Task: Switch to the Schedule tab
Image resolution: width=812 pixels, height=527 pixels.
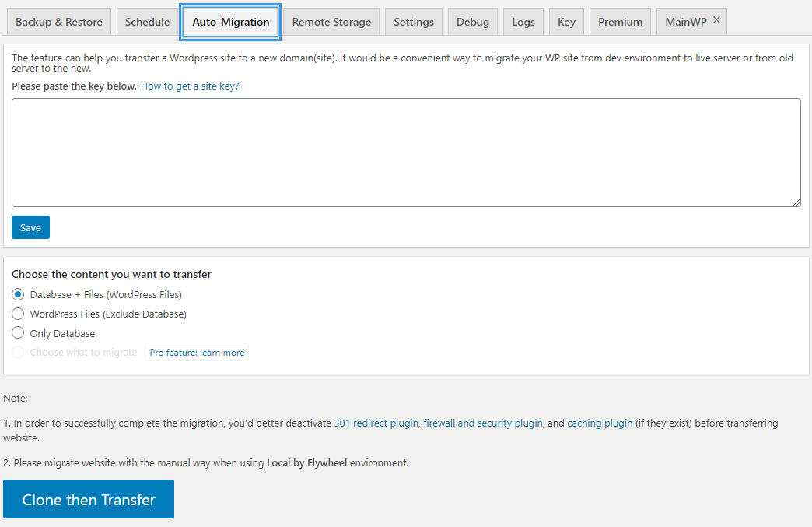Action: [x=147, y=22]
